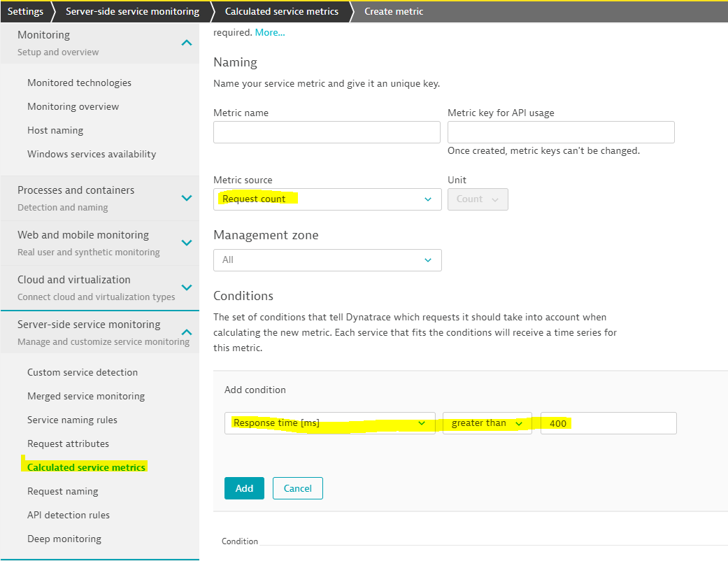
Task: Click the condition value field showing 400
Action: tap(608, 423)
